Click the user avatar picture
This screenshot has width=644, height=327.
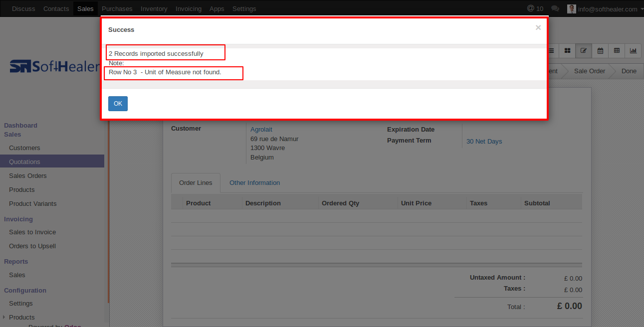(572, 8)
